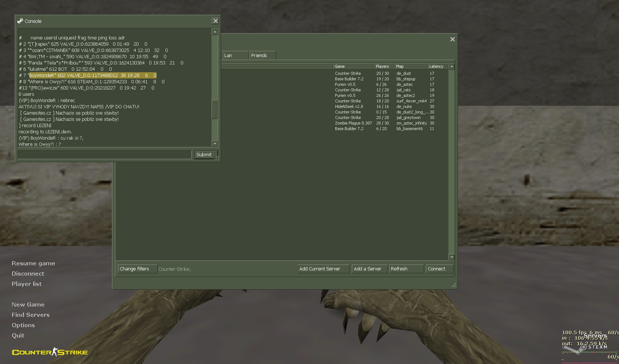
Task: Click the Counter-Strike; filter text
Action: [175, 269]
